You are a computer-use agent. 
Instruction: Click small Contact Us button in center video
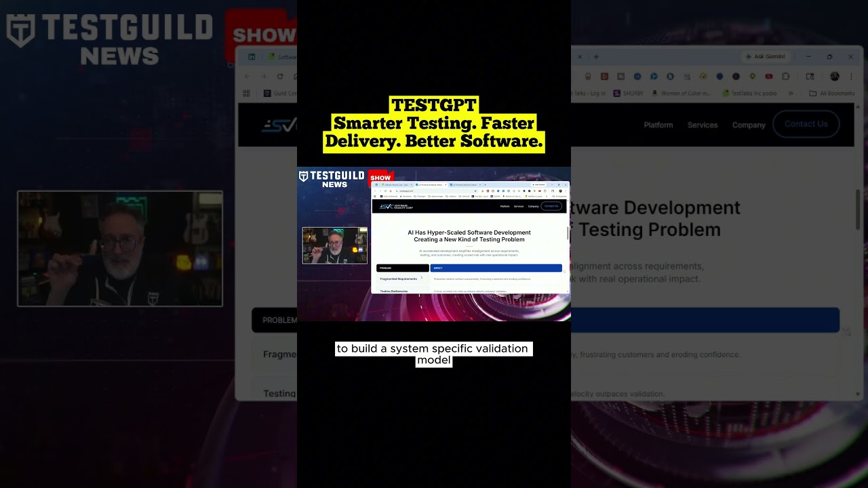tap(551, 206)
